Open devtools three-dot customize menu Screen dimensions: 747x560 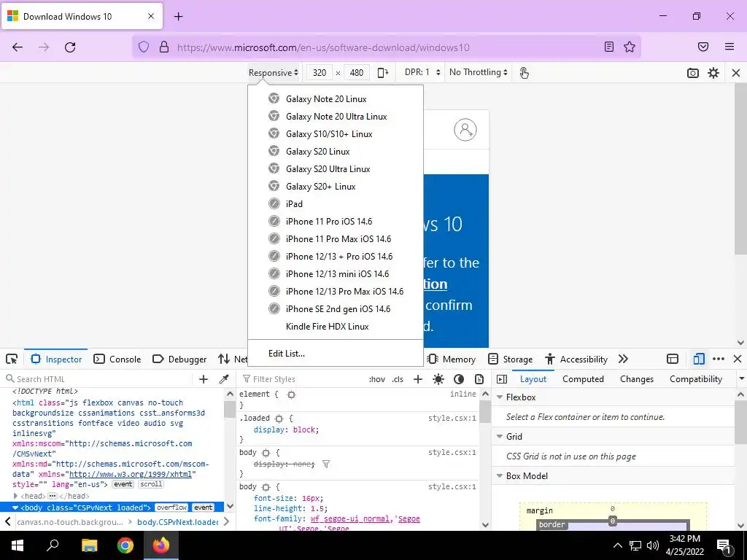719,359
